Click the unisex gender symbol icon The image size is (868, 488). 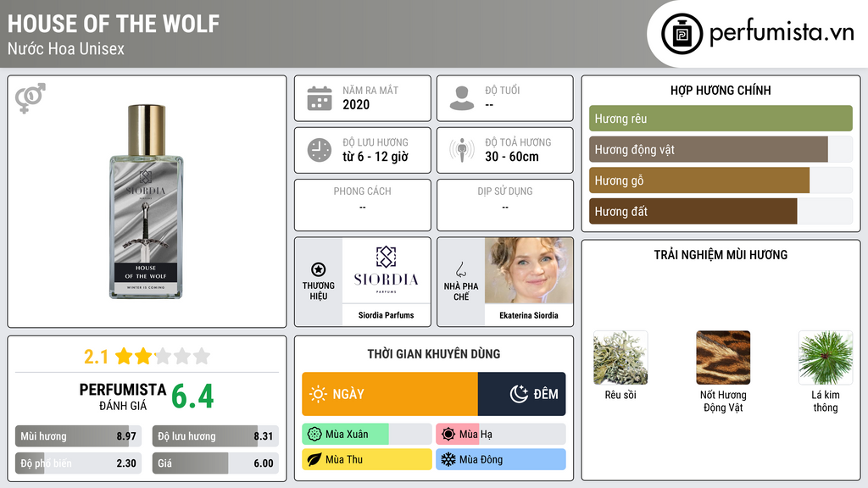30,98
